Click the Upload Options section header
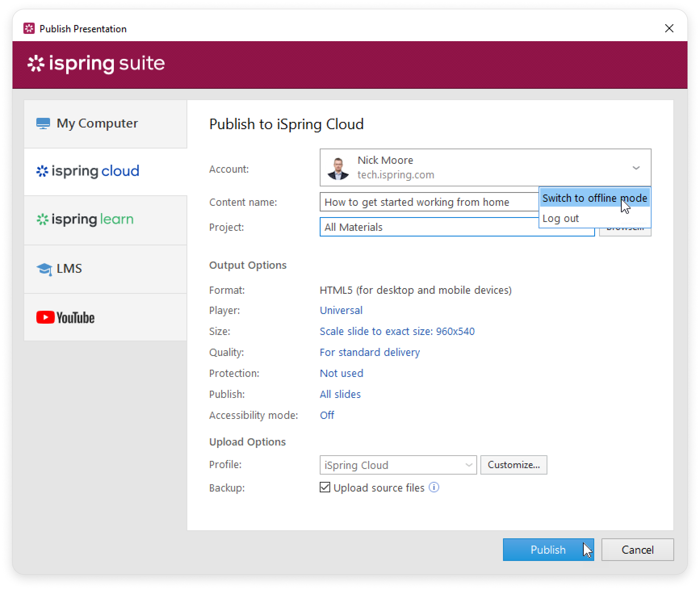This screenshot has width=700, height=590. pyautogui.click(x=247, y=442)
